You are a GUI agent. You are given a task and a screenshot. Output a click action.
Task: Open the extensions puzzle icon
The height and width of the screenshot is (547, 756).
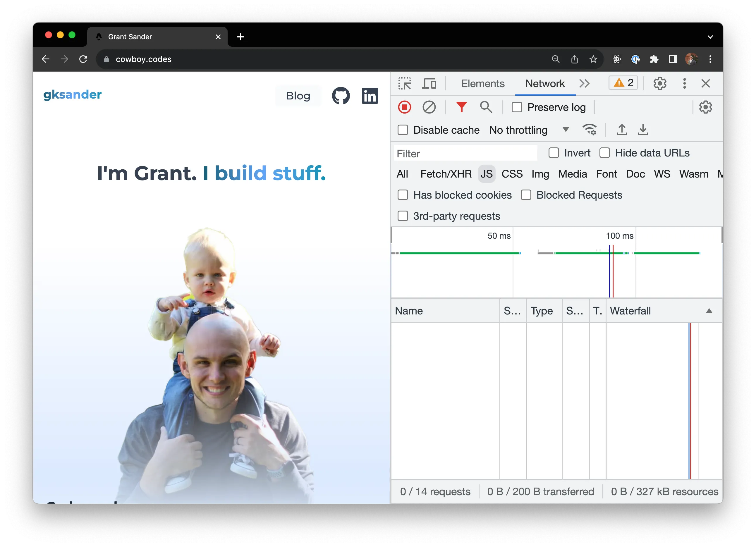(x=654, y=59)
